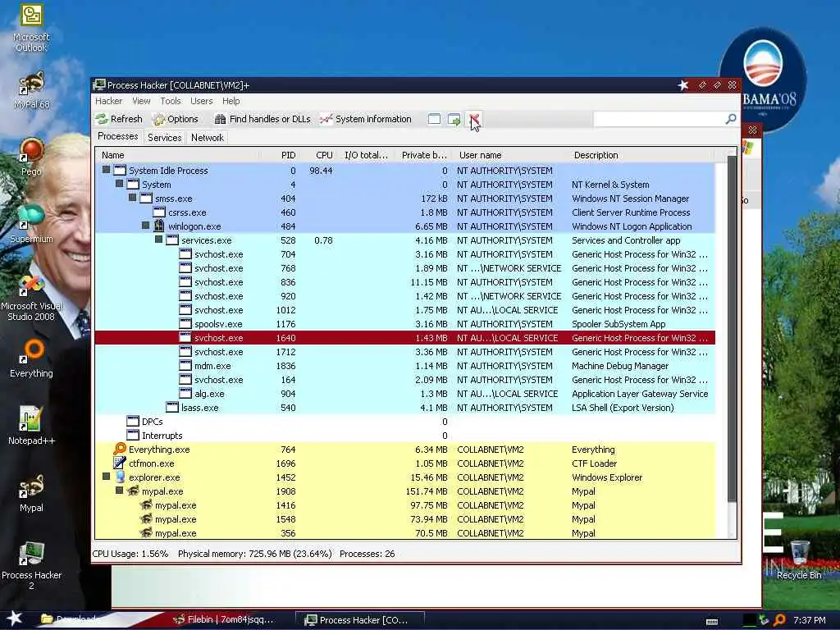Open the Tools menu

click(x=171, y=101)
